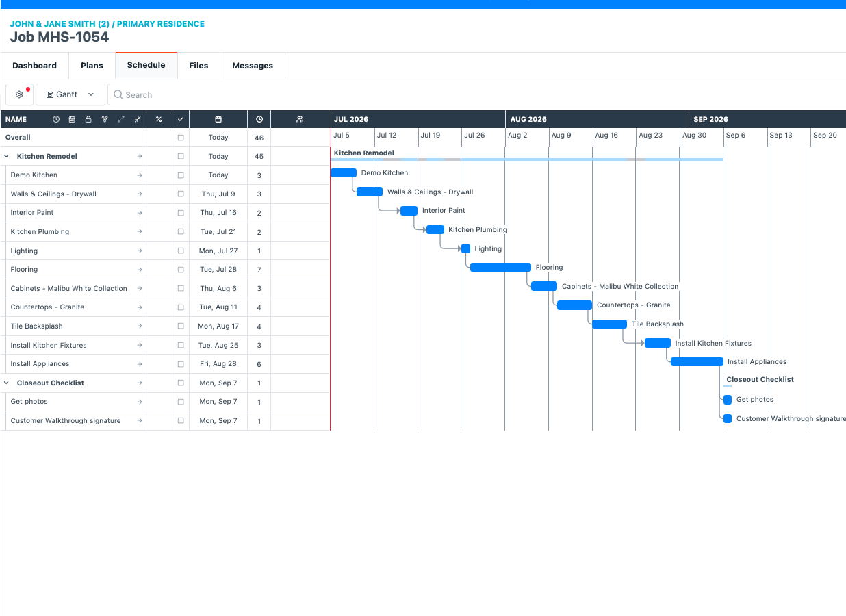
Task: Click the duration clock column header
Action: (259, 119)
